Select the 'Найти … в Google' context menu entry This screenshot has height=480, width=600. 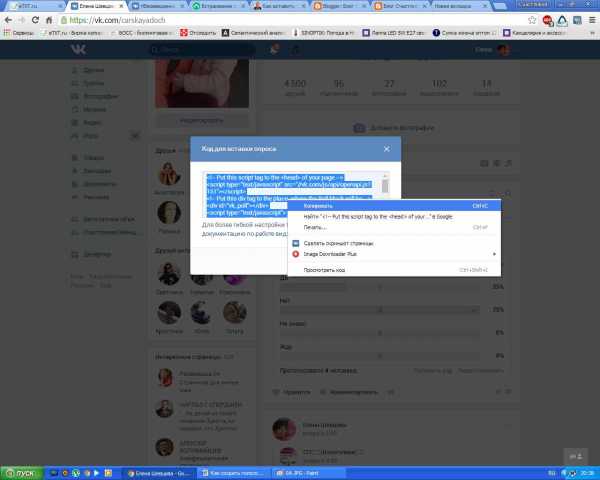[394, 217]
